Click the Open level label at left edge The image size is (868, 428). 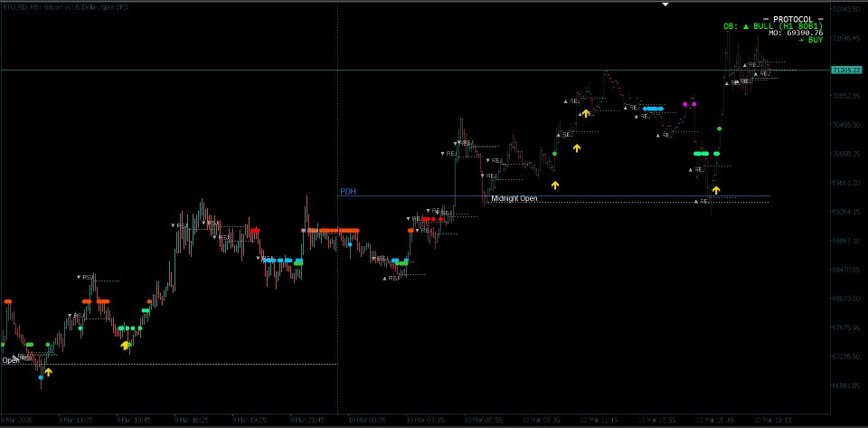click(11, 360)
